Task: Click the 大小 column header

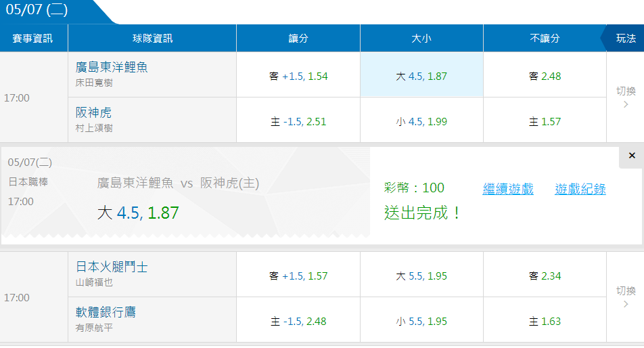Action: 421,38
